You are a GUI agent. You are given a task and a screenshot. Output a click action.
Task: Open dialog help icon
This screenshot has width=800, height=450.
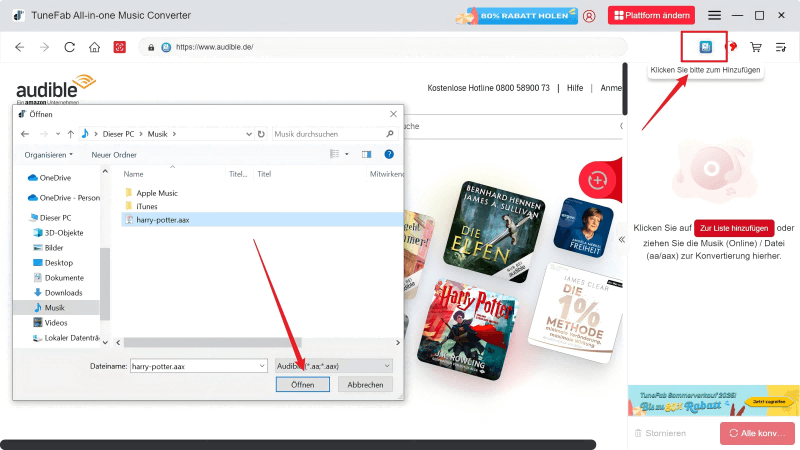point(389,154)
